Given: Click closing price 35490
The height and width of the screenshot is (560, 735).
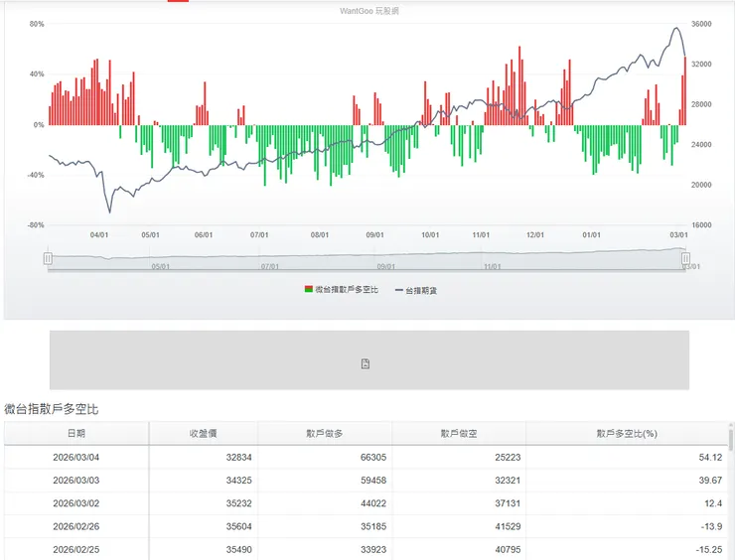Looking at the screenshot, I should (x=238, y=550).
